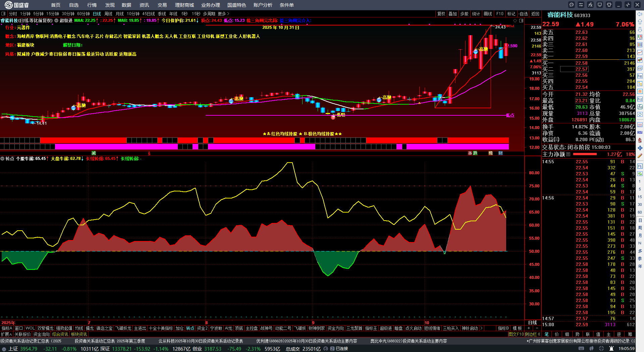Toggle the left panel icon beside 分时
The image size is (644, 352).
(x=3, y=14)
